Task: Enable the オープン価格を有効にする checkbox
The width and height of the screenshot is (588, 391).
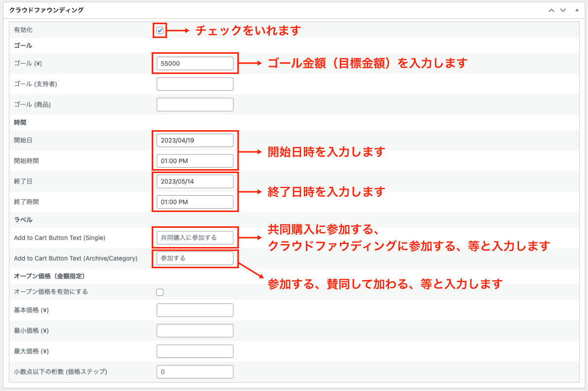Action: coord(160,292)
